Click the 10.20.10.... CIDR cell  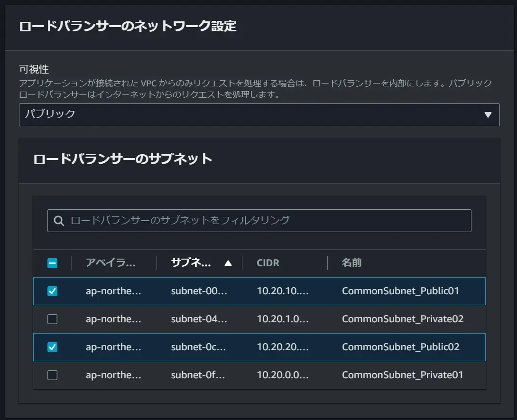pos(283,291)
